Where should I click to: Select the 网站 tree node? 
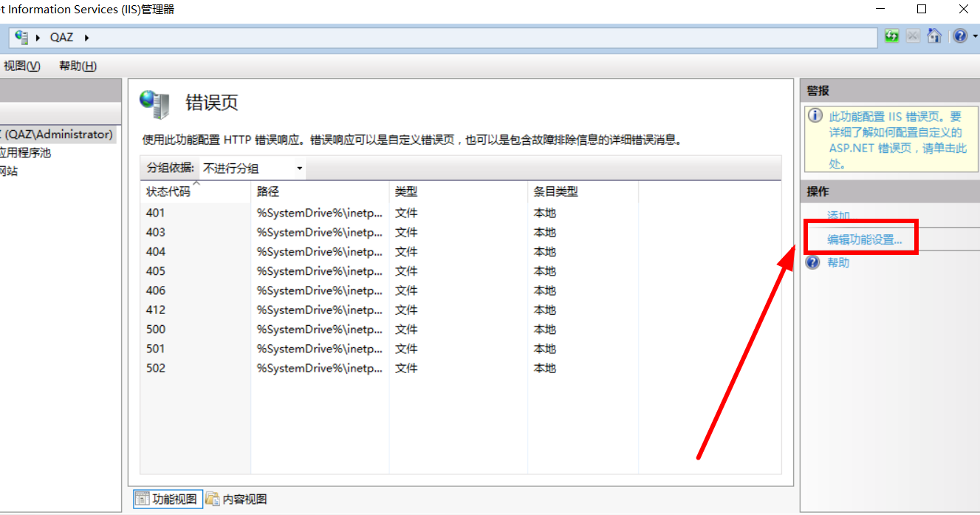point(9,171)
